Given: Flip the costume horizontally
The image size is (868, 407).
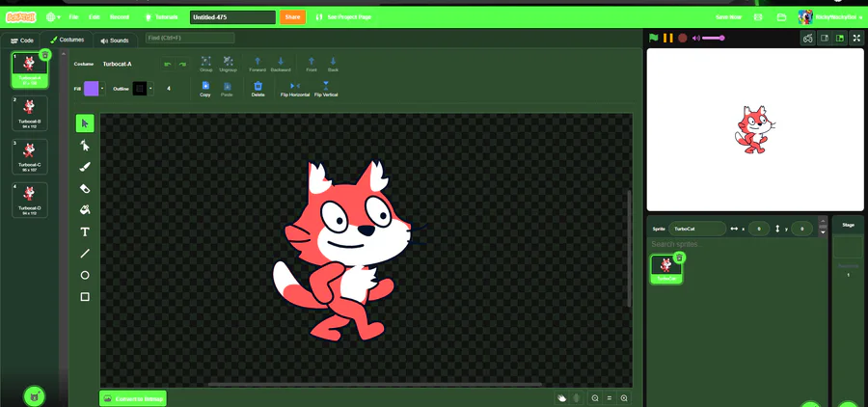Looking at the screenshot, I should point(295,89).
